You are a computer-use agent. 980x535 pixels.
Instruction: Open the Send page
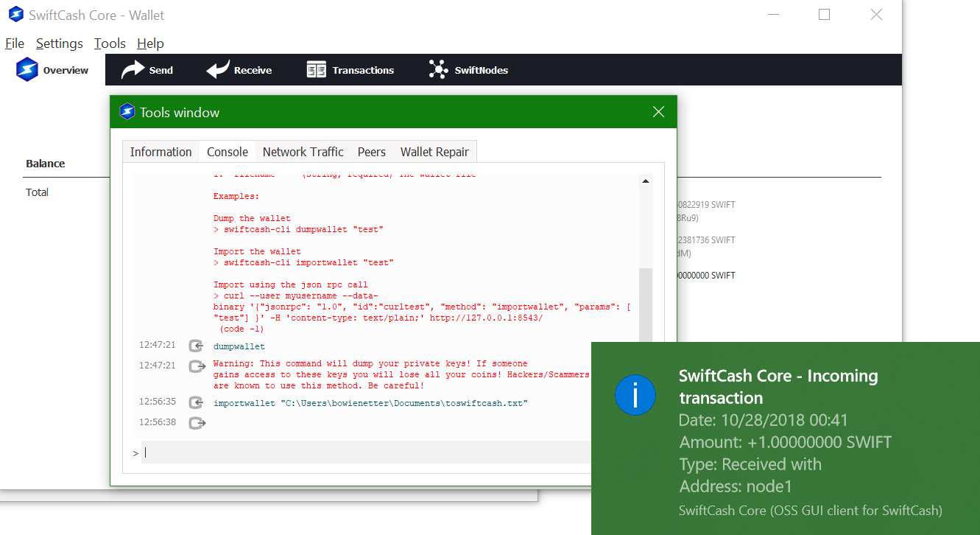147,70
